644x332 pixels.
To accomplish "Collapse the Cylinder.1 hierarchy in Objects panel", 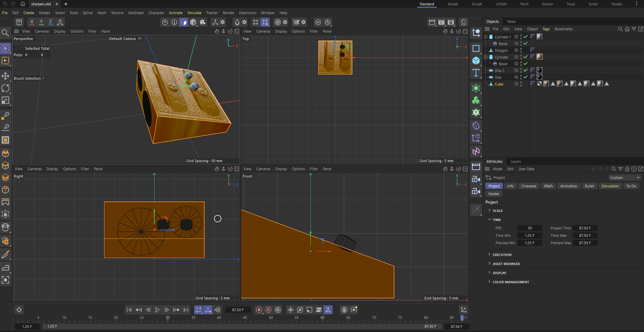I will point(485,37).
